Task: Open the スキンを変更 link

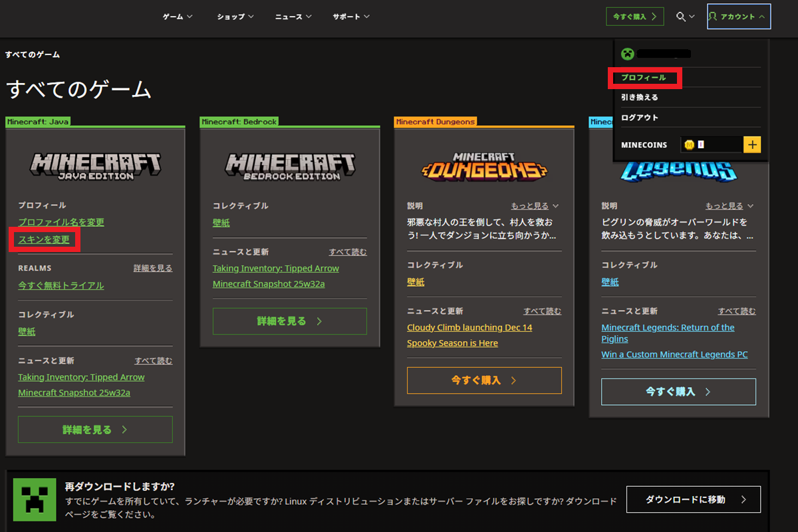Action: tap(44, 239)
